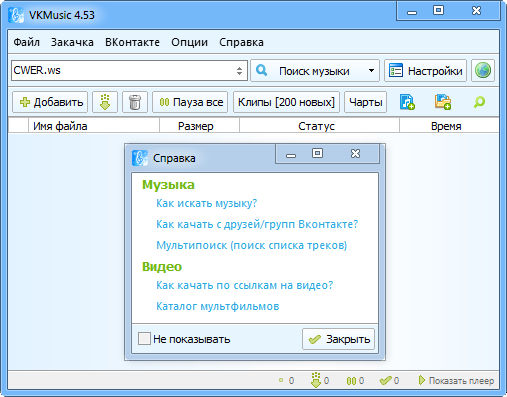Maximize the Справка dialog window
Image resolution: width=507 pixels, height=397 pixels.
point(317,153)
